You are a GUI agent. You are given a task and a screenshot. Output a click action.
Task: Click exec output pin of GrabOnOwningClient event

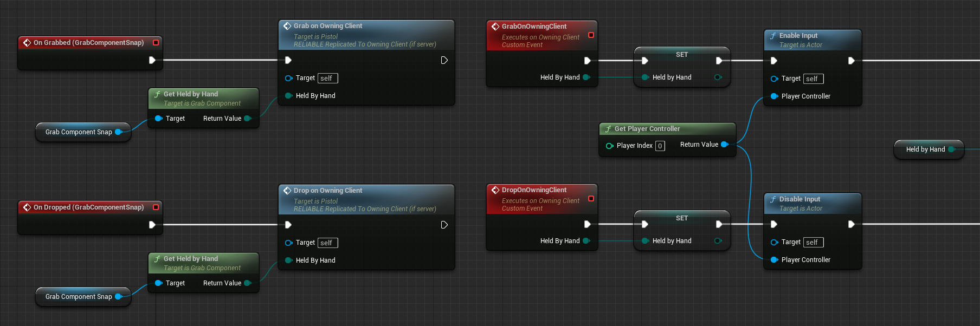point(587,61)
